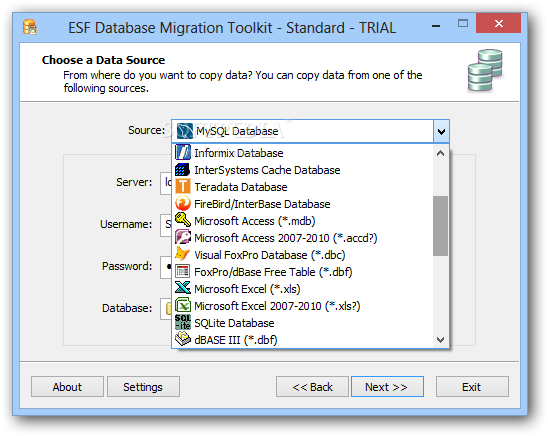Click the Access 2007-2010 icon
Image resolution: width=548 pixels, height=436 pixels.
(183, 238)
